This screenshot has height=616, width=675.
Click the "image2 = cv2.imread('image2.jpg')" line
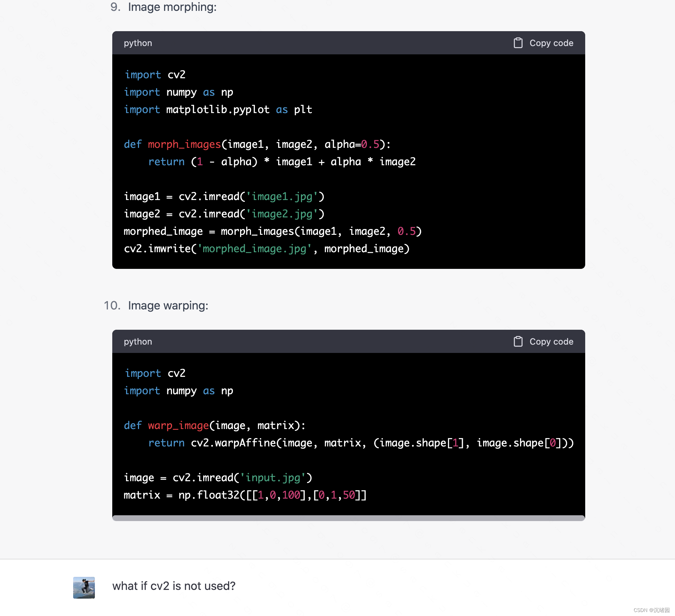click(224, 214)
